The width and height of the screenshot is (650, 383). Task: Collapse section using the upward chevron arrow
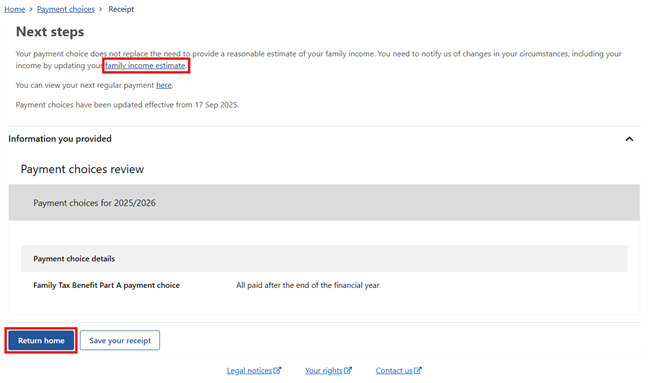point(629,139)
